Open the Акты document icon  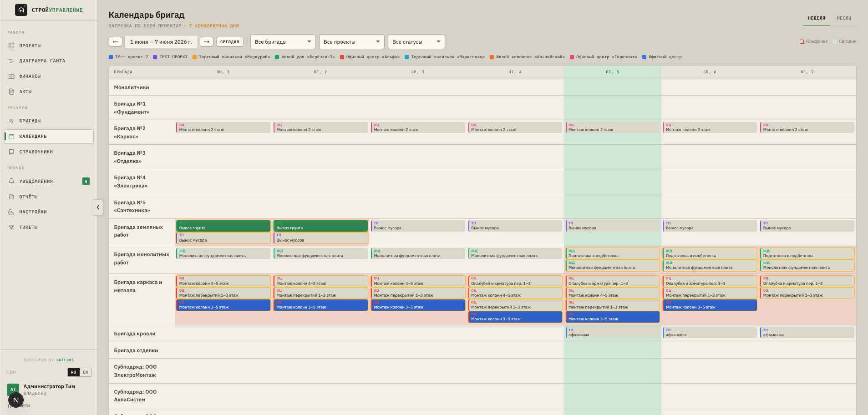pos(11,92)
